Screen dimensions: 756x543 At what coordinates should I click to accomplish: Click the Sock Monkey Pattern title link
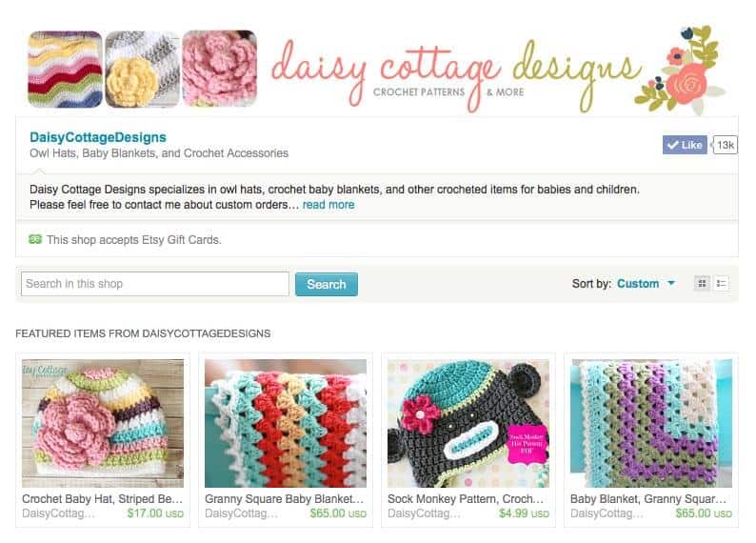pos(466,498)
